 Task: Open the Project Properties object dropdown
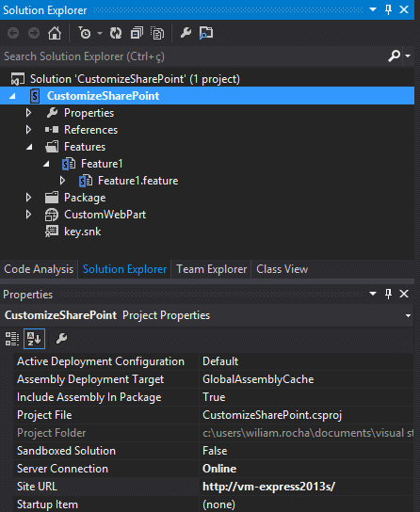pyautogui.click(x=409, y=315)
